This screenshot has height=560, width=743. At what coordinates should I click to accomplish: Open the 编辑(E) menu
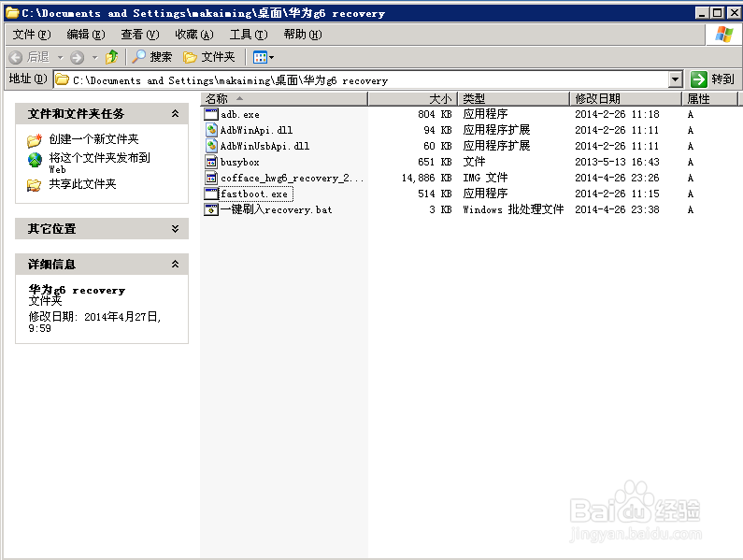[86, 35]
